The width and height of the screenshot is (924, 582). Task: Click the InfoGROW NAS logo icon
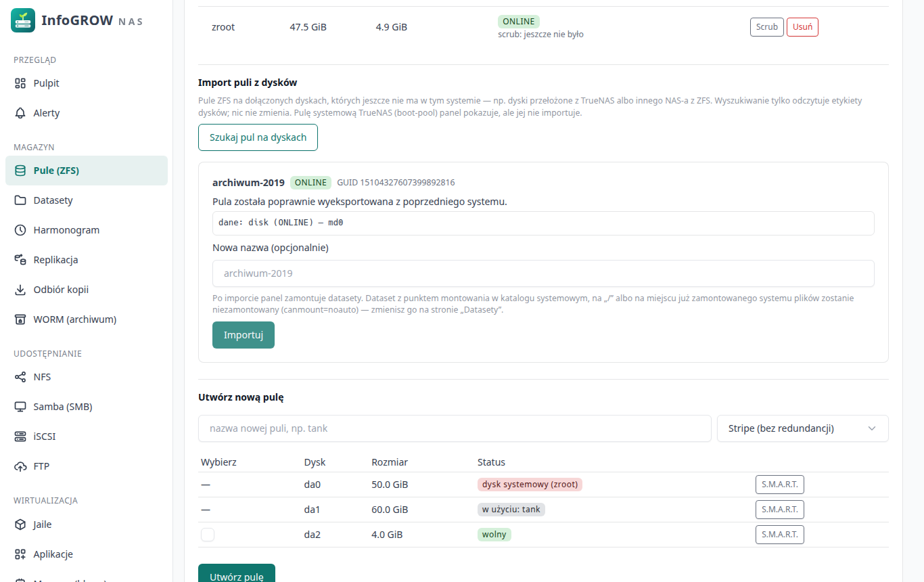coord(23,20)
